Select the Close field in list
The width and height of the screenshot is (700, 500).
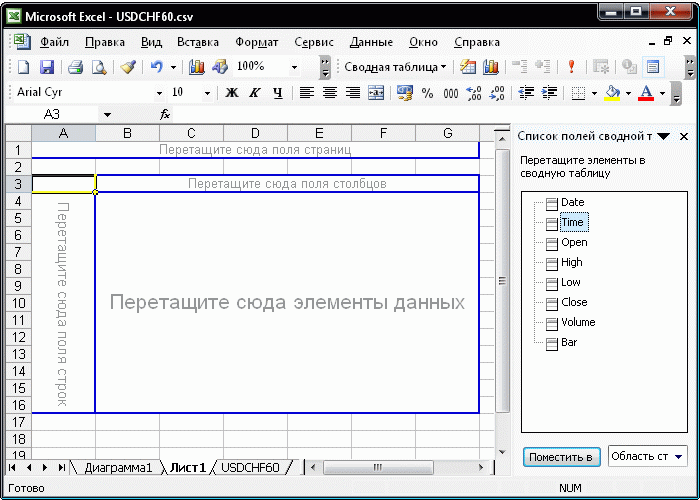574,302
